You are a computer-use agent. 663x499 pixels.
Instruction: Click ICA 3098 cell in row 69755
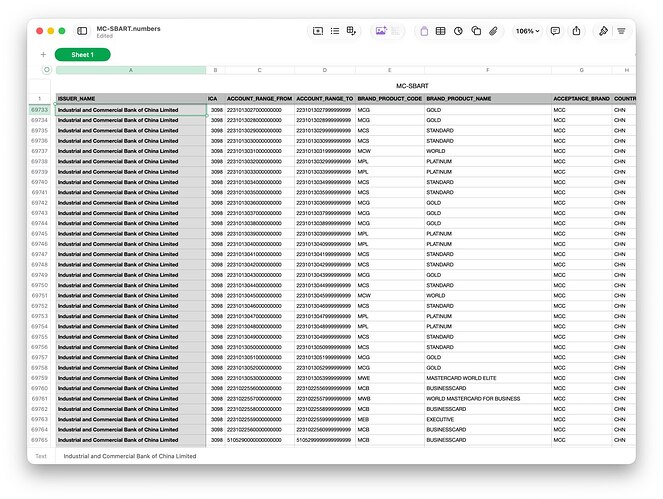click(x=216, y=337)
